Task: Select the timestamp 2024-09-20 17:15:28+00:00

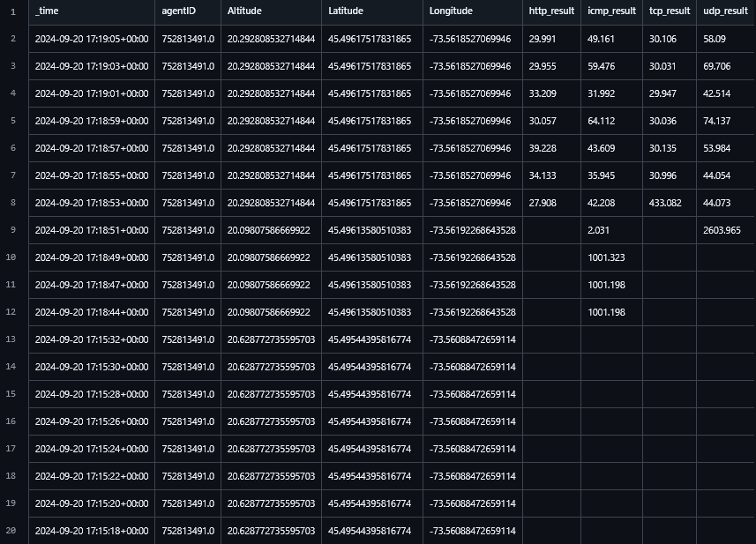Action: pos(92,394)
